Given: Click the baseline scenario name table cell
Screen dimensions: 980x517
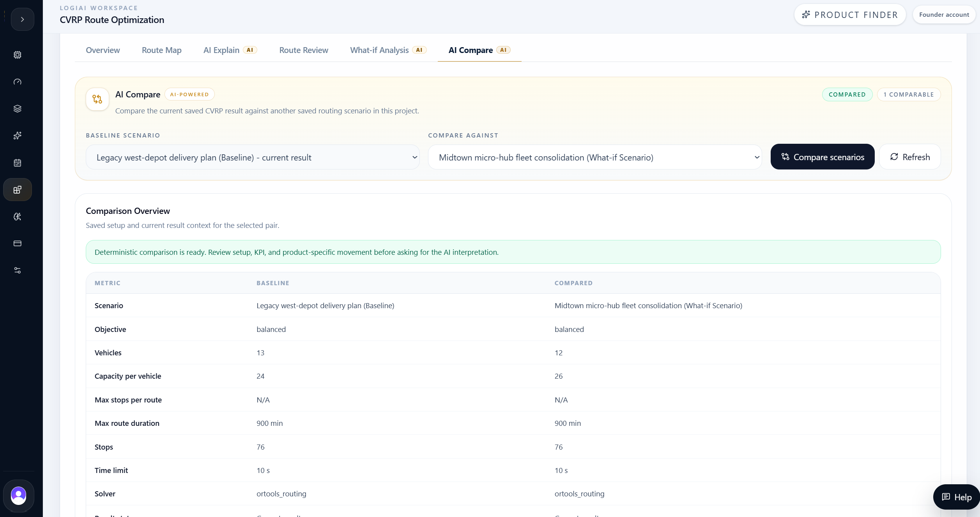Looking at the screenshot, I should coord(325,305).
